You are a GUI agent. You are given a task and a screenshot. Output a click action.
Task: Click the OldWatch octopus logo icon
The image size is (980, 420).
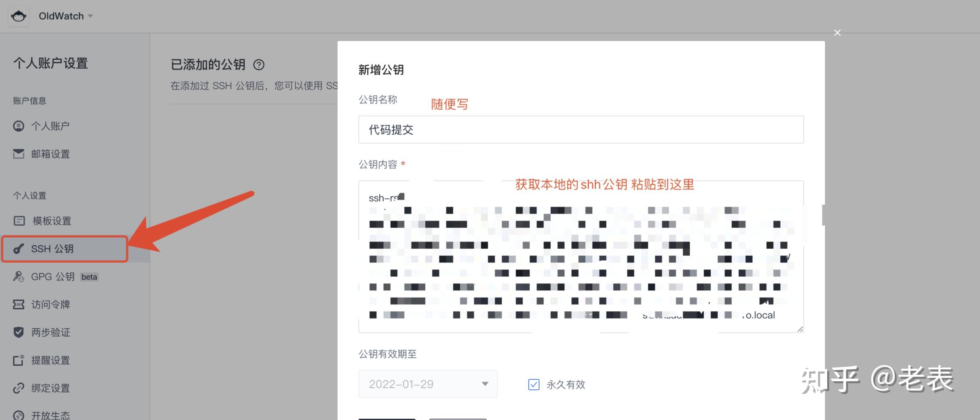[x=19, y=16]
